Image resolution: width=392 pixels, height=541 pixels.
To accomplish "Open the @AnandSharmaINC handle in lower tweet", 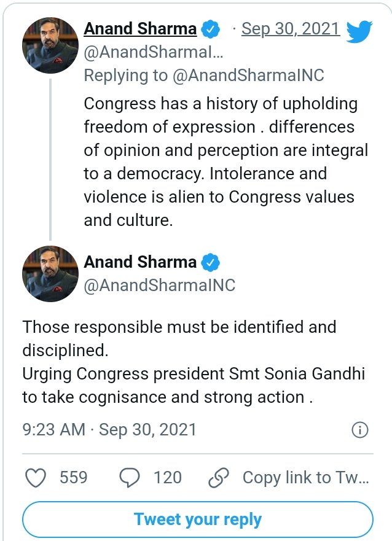I will click(x=159, y=286).
